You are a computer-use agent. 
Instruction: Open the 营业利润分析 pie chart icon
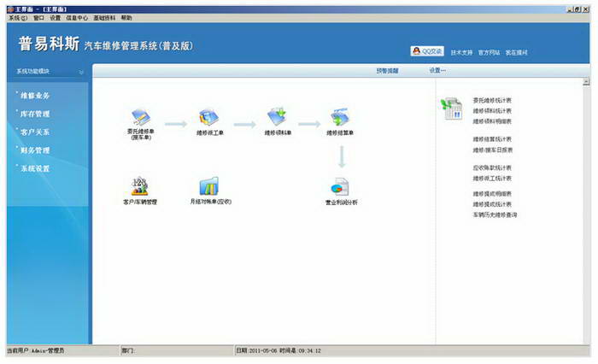[x=340, y=186]
